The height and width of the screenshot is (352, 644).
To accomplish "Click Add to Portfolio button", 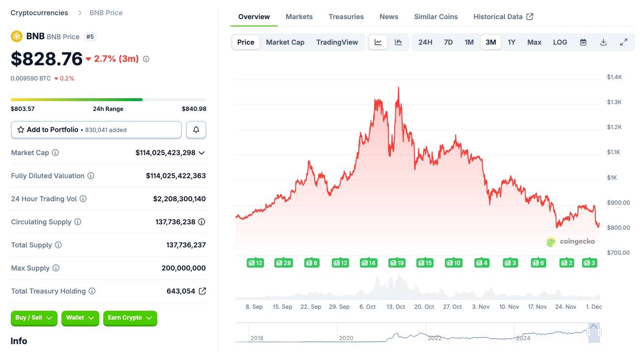I will [96, 130].
